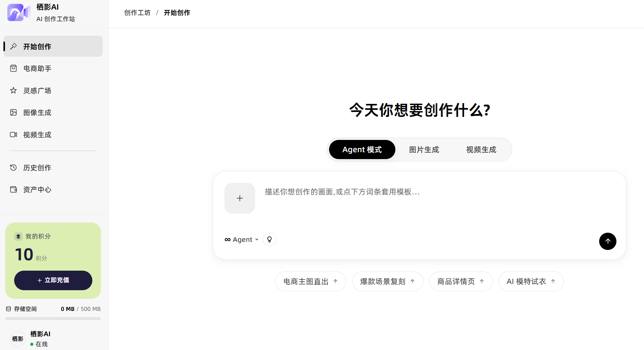Click the 存储空间 label

pyautogui.click(x=25, y=309)
